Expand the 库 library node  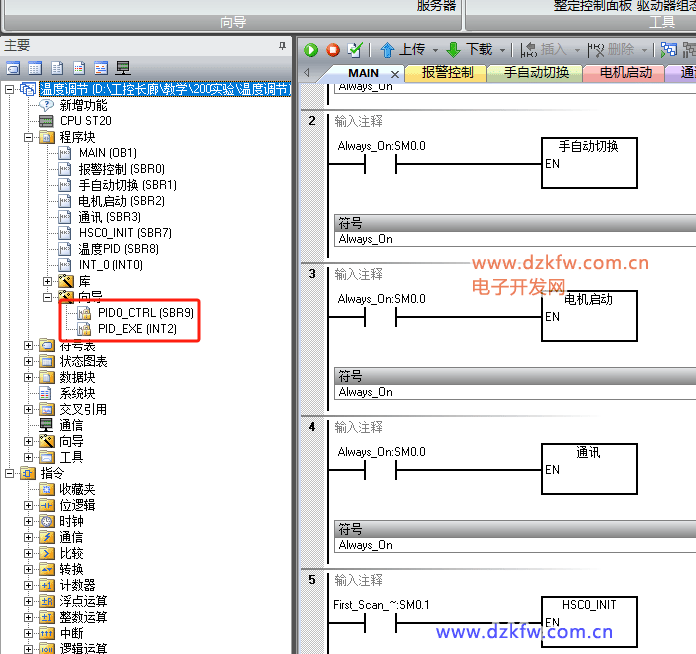(46, 281)
